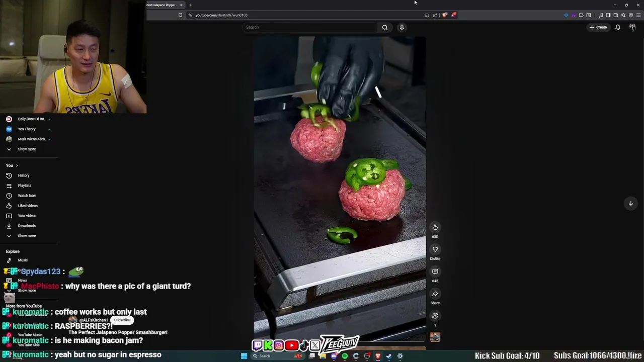Viewport: 644px width, 362px height.
Task: Expand the You section chevron
Action: point(17,165)
